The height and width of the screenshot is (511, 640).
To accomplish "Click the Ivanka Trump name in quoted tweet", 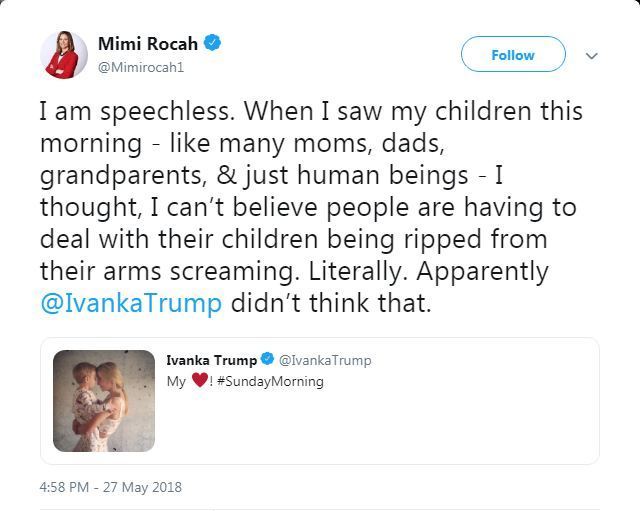I will pyautogui.click(x=211, y=360).
